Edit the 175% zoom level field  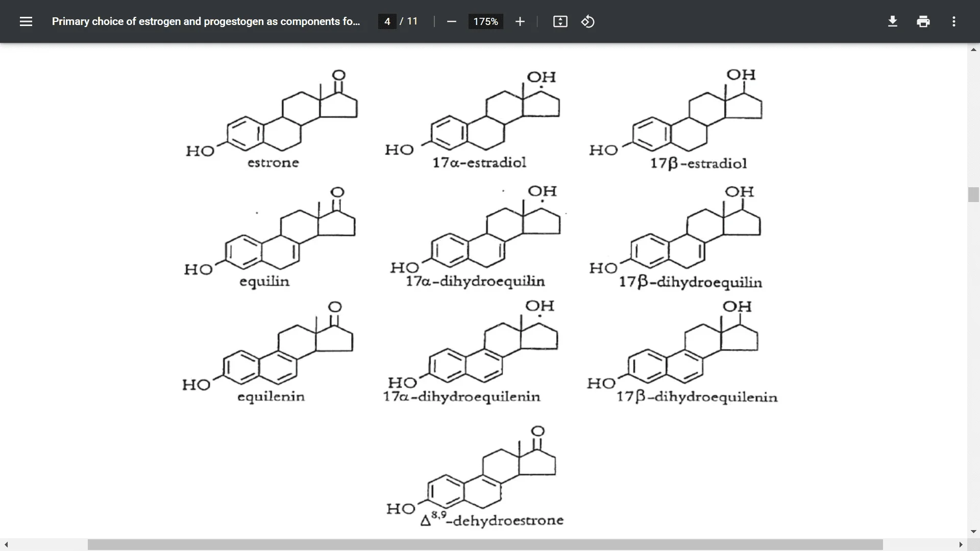(485, 21)
